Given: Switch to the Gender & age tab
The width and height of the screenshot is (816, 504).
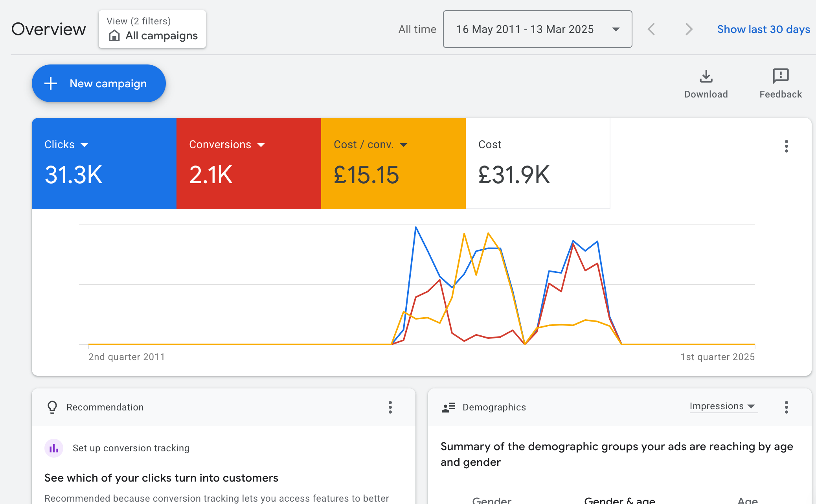Looking at the screenshot, I should point(619,500).
